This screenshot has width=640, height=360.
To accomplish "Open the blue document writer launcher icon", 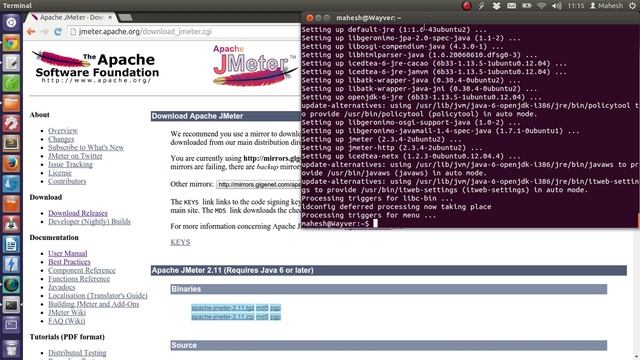I will [11, 244].
